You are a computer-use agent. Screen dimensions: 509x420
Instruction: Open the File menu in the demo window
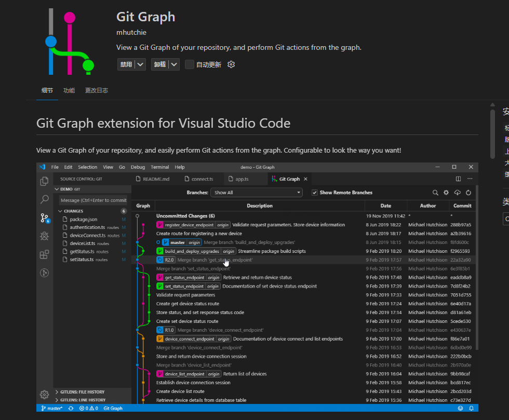pos(55,167)
